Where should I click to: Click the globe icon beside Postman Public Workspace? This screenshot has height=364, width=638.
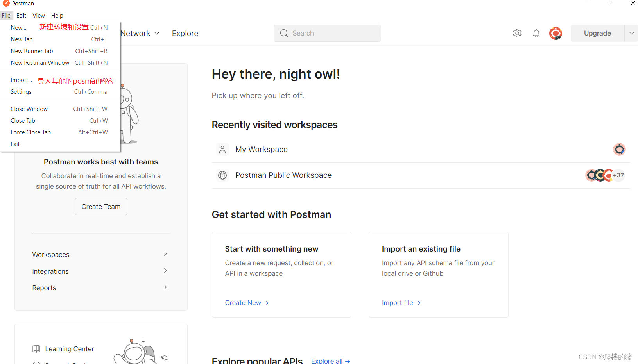point(222,175)
